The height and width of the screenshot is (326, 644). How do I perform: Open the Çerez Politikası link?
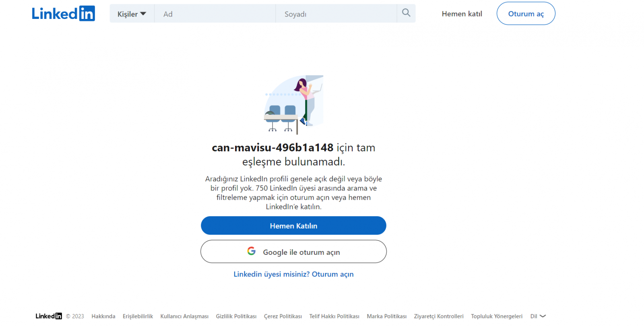283,316
